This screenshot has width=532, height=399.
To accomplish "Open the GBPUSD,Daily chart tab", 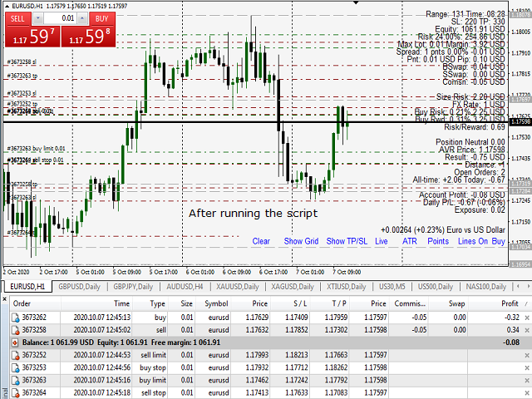I will 80,287.
